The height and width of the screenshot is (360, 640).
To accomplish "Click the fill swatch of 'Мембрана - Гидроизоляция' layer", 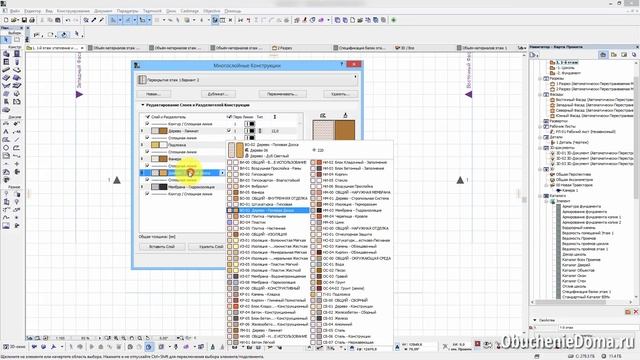I will [x=159, y=187].
